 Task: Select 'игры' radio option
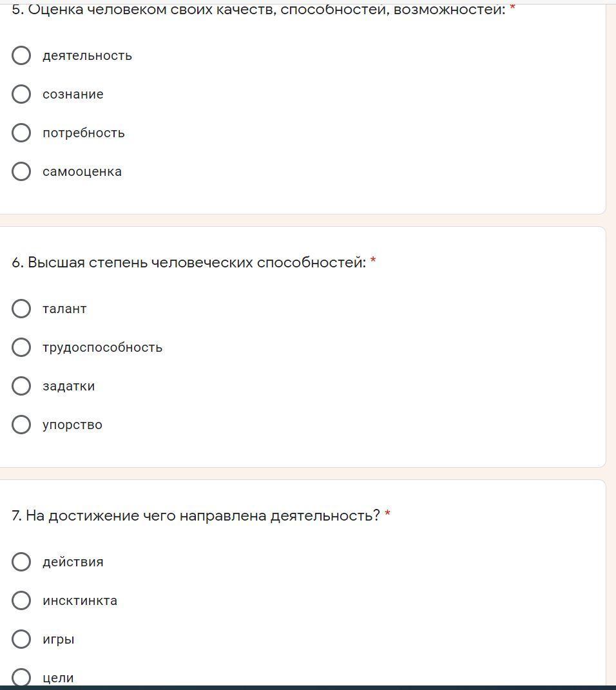[x=21, y=639]
